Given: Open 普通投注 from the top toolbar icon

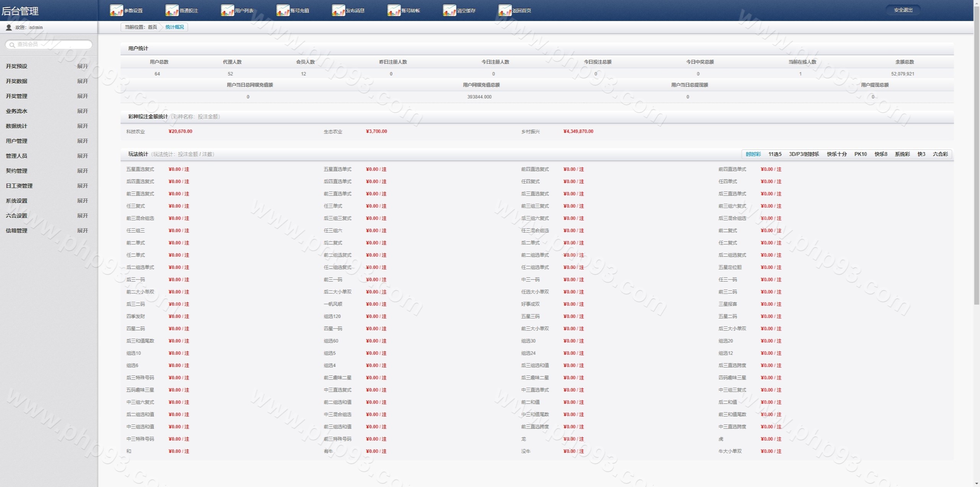Looking at the screenshot, I should coord(172,10).
